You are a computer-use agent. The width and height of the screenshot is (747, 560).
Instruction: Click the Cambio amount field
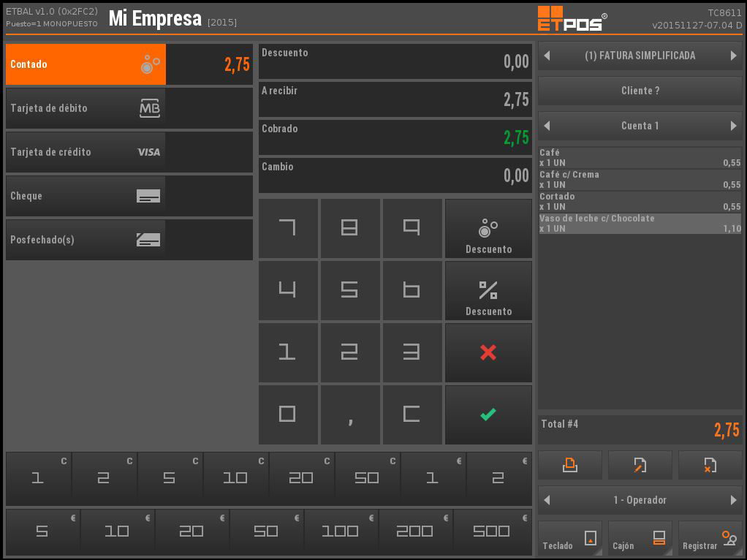click(x=395, y=176)
